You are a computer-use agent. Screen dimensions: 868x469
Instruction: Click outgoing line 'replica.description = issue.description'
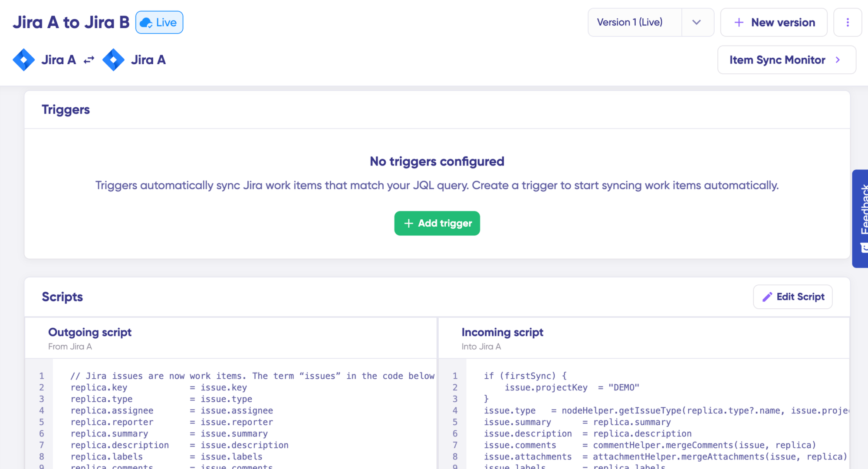pyautogui.click(x=180, y=445)
